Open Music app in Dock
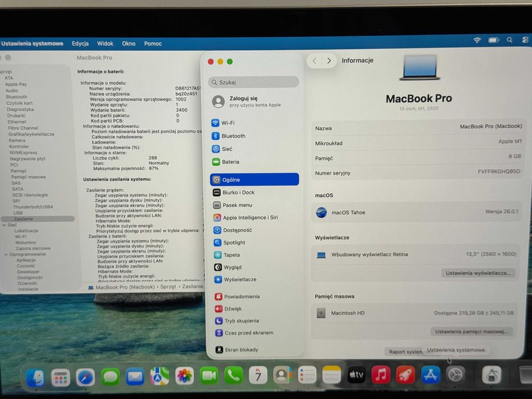 (x=381, y=374)
